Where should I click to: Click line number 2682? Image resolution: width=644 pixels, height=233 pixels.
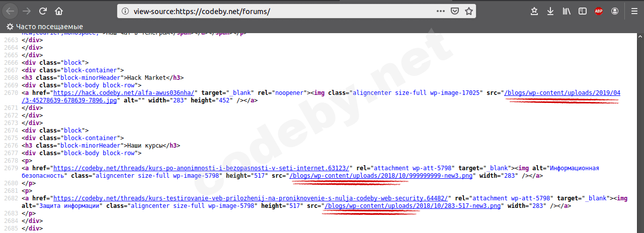[10, 198]
